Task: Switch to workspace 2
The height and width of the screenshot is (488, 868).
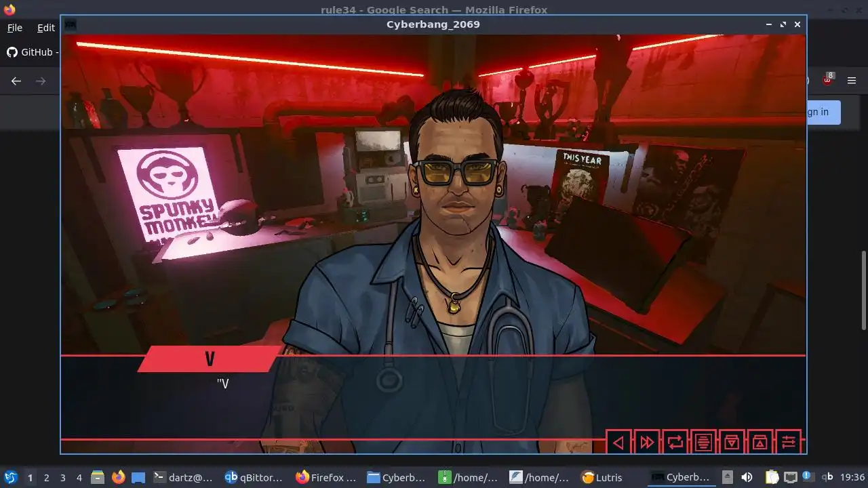Action: [46, 478]
